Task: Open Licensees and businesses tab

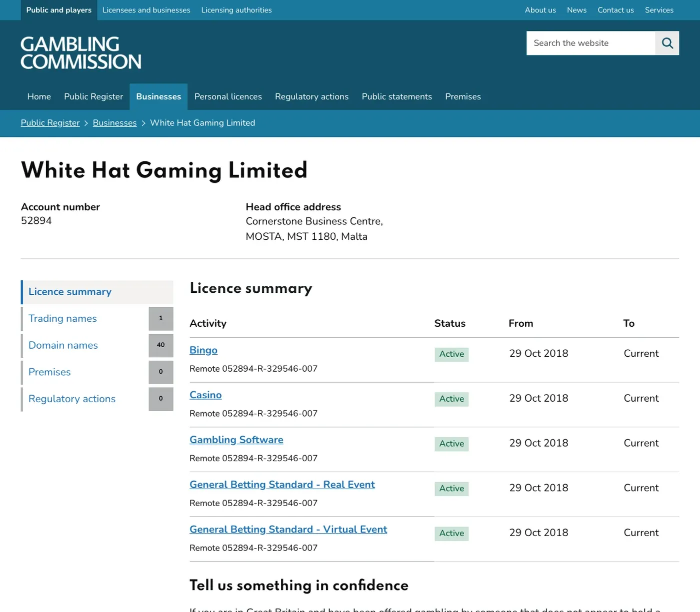Action: tap(146, 10)
